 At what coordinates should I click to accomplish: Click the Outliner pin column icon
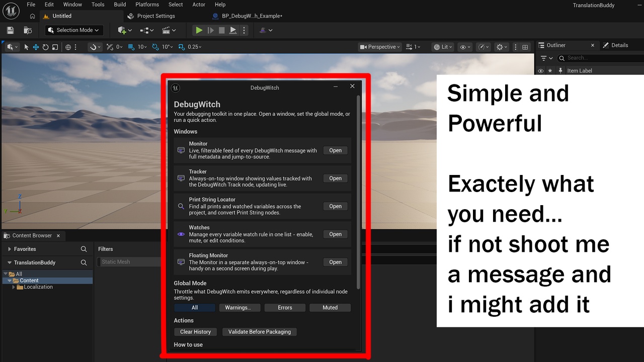tap(560, 71)
